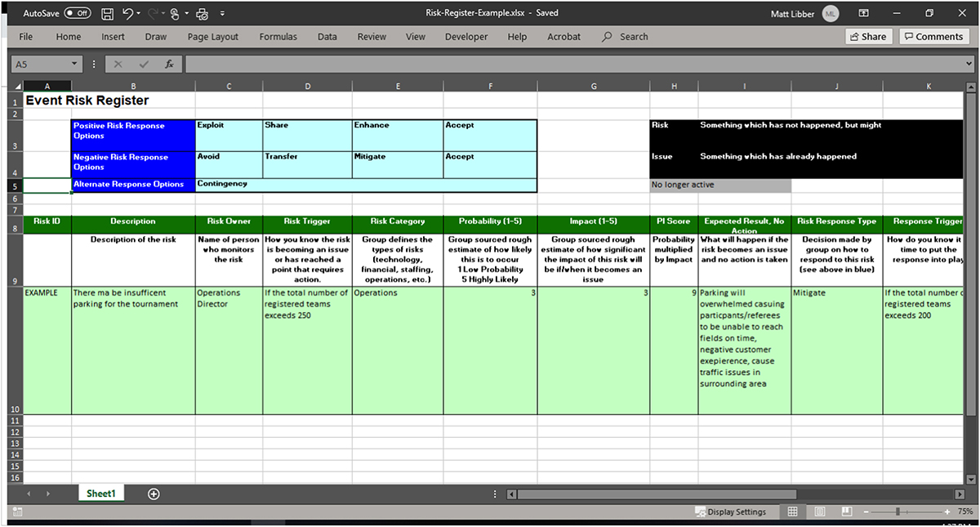Switch to Page Break Preview view
980x527 pixels.
click(x=846, y=512)
